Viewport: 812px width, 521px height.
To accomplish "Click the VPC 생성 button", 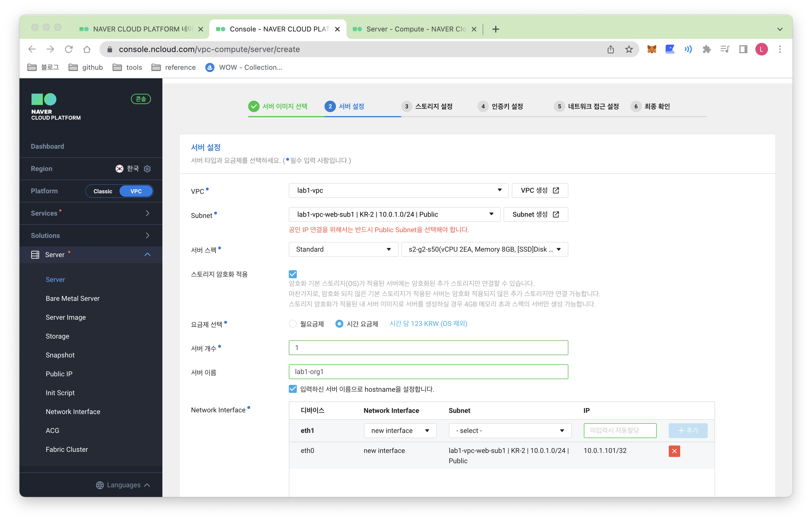I will tap(540, 190).
